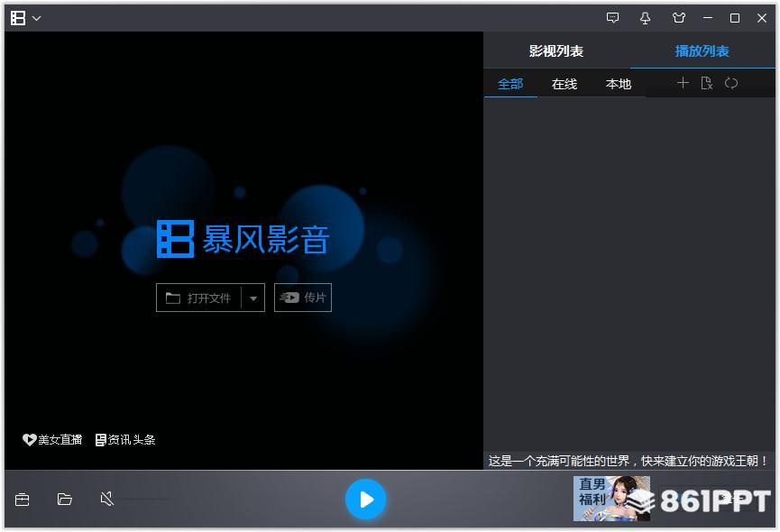Open the 直男福利 ad thumbnail

[611, 499]
